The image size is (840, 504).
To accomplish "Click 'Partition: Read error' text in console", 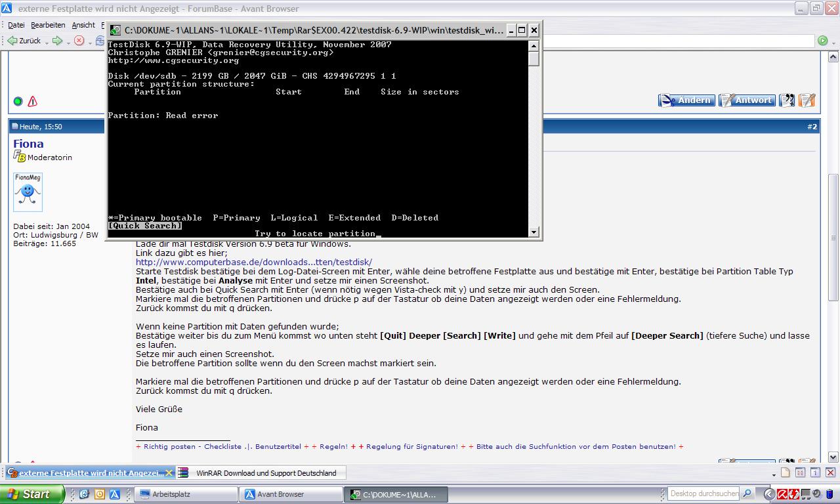I will 163,115.
